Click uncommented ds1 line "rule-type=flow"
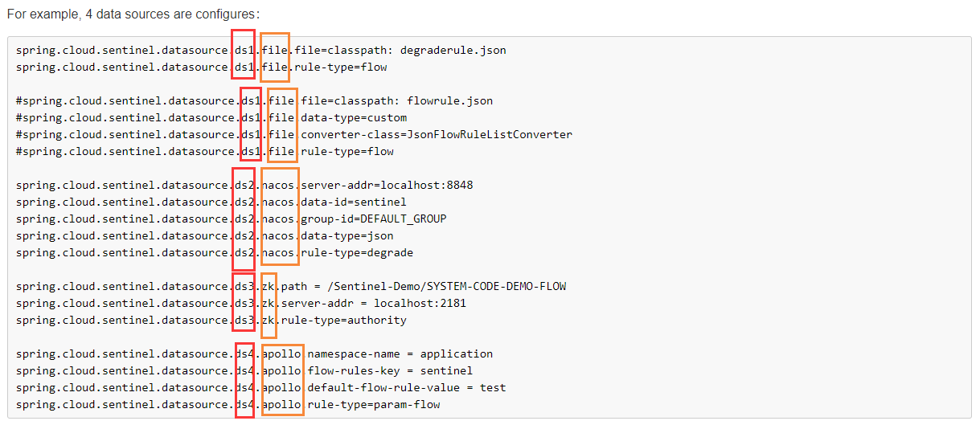Image resolution: width=980 pixels, height=425 pixels. (201, 67)
